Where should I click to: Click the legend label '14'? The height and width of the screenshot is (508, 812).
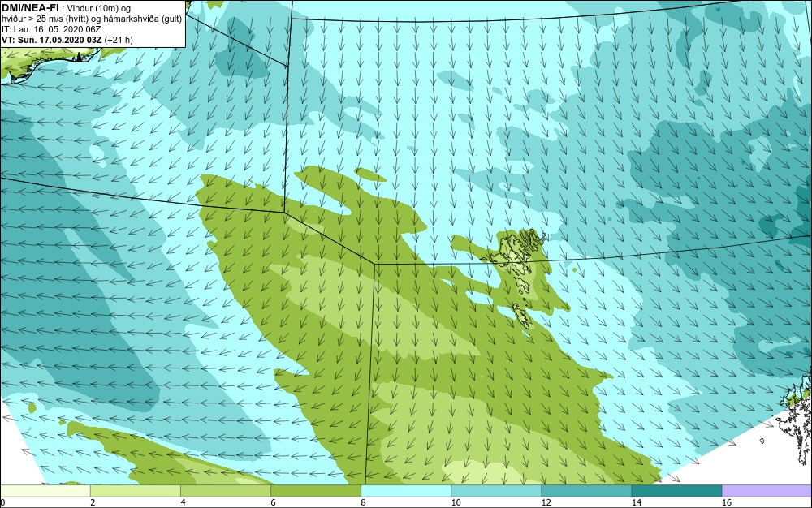[x=636, y=502]
